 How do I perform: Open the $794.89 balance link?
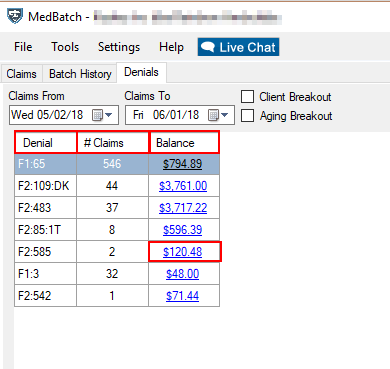click(182, 164)
